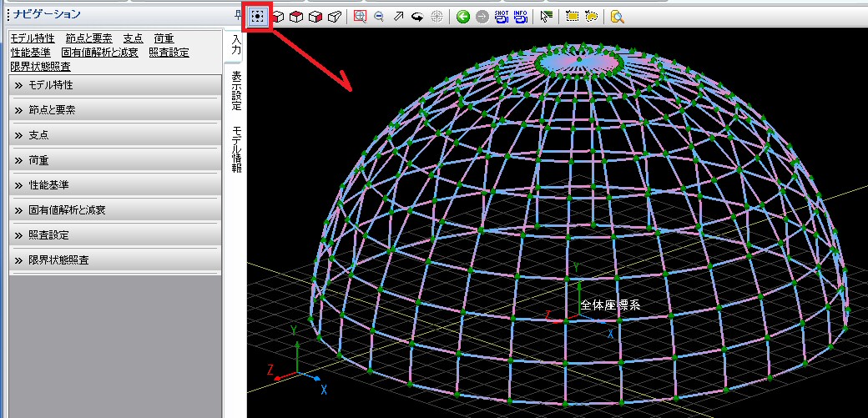The height and width of the screenshot is (418, 868).
Task: Follow the モデル特性 link at top
Action: 33,38
